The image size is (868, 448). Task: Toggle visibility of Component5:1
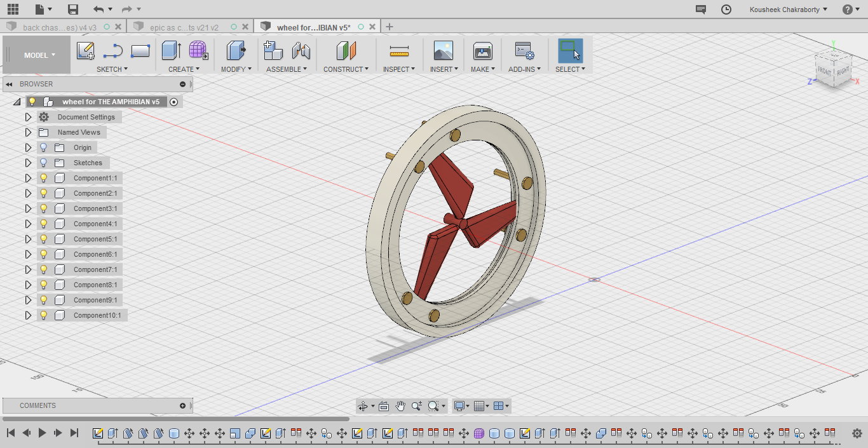tap(42, 238)
